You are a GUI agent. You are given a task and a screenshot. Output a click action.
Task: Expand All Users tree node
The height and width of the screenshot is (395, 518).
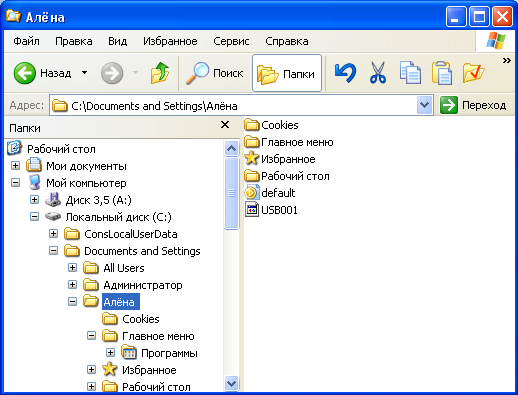click(x=72, y=267)
